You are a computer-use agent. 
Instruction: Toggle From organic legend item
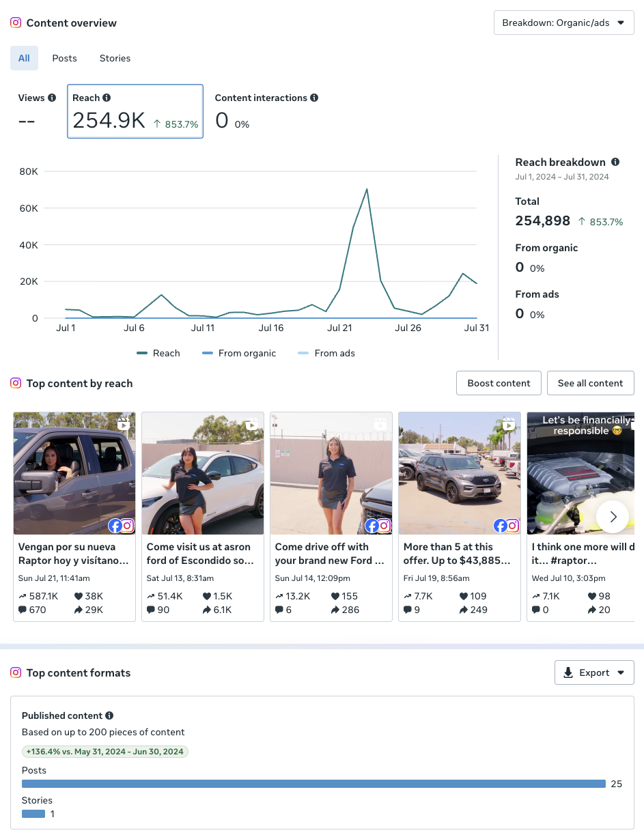(x=240, y=353)
